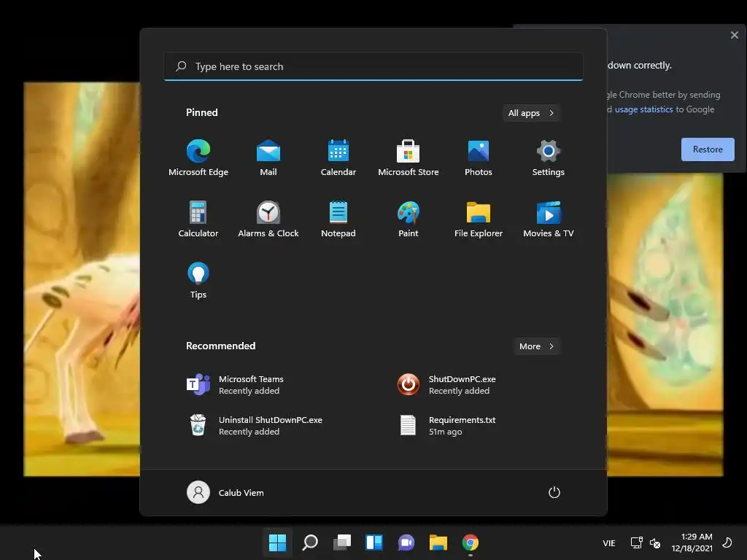Image resolution: width=747 pixels, height=560 pixels.
Task: Click the Power button in Start menu
Action: (x=554, y=492)
